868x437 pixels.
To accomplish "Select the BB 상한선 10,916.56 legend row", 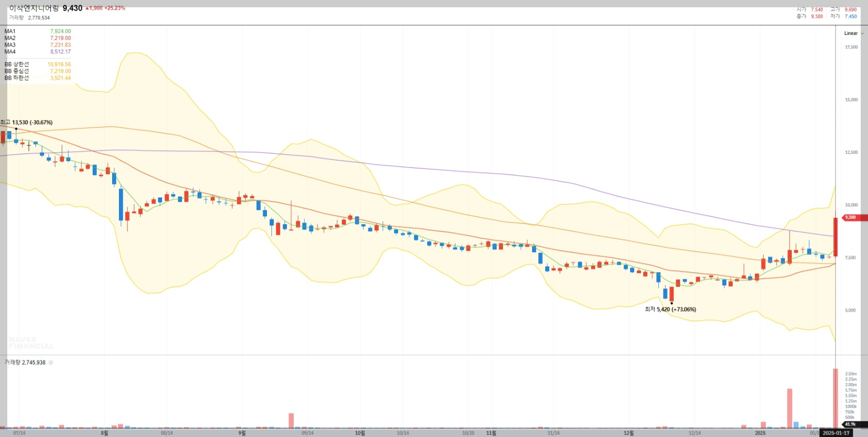I will click(37, 64).
